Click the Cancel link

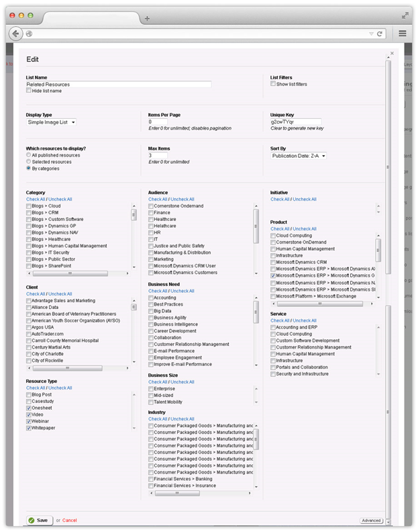coord(70,520)
